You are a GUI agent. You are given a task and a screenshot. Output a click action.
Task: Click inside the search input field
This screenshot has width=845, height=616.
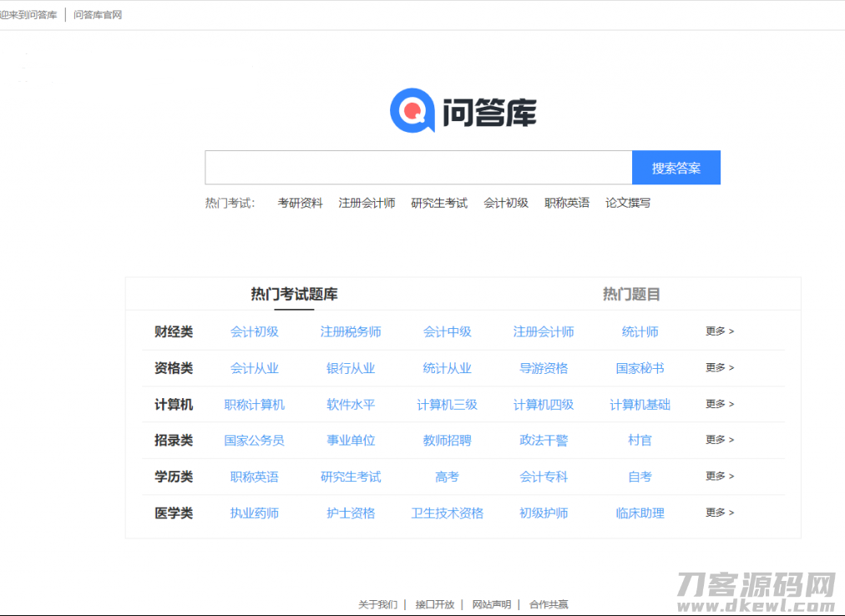(417, 167)
